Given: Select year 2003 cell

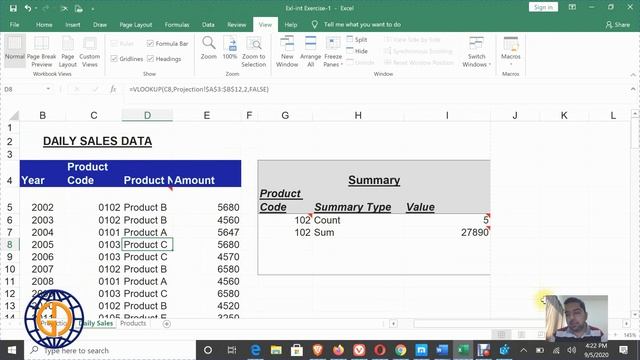Looking at the screenshot, I should 42,220.
